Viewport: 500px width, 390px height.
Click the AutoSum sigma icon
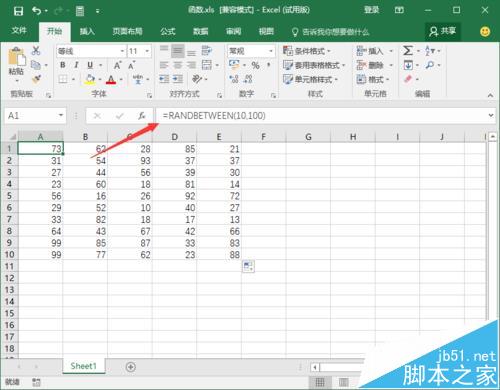[x=408, y=51]
